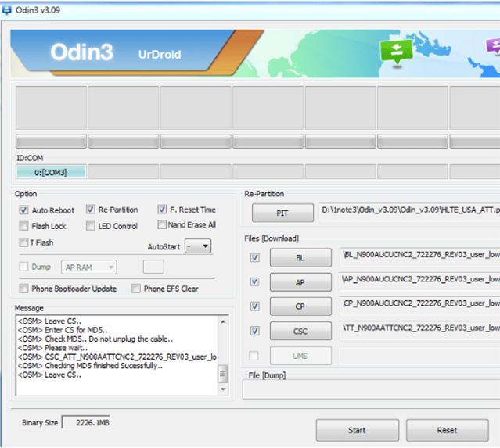
Task: Click the Binary Size value field
Action: pos(86,422)
